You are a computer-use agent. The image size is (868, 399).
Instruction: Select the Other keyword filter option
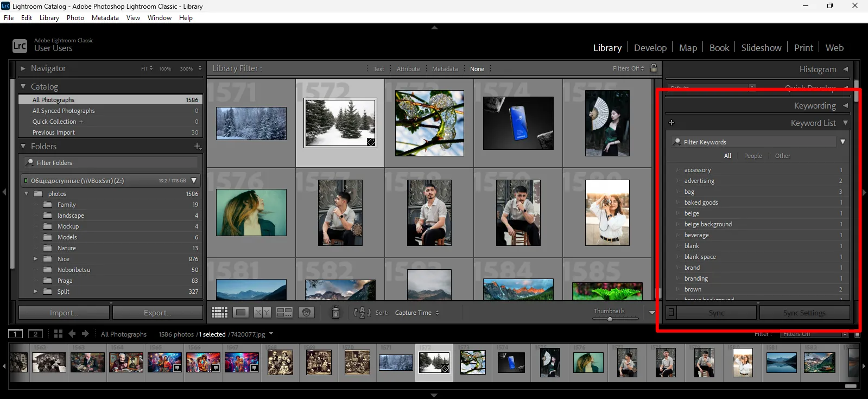tap(782, 156)
